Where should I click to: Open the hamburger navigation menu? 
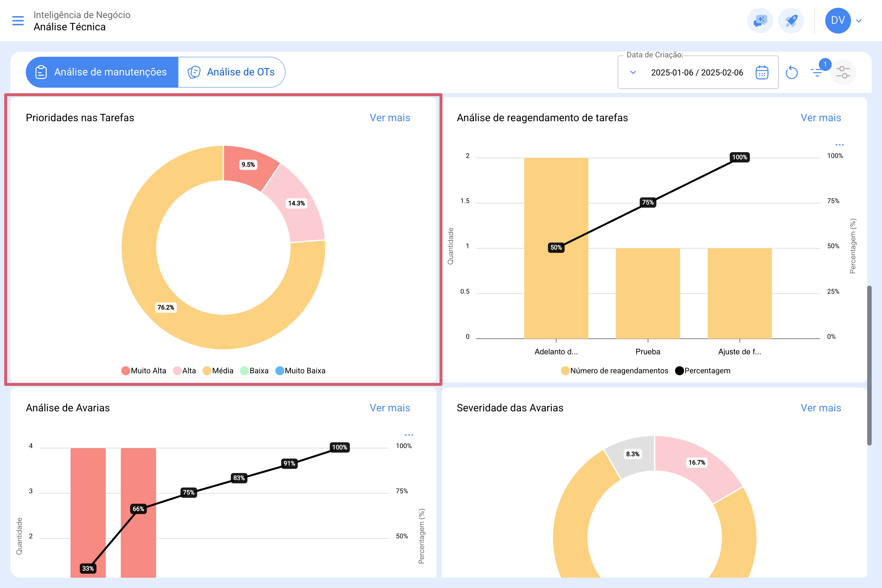pyautogui.click(x=18, y=21)
